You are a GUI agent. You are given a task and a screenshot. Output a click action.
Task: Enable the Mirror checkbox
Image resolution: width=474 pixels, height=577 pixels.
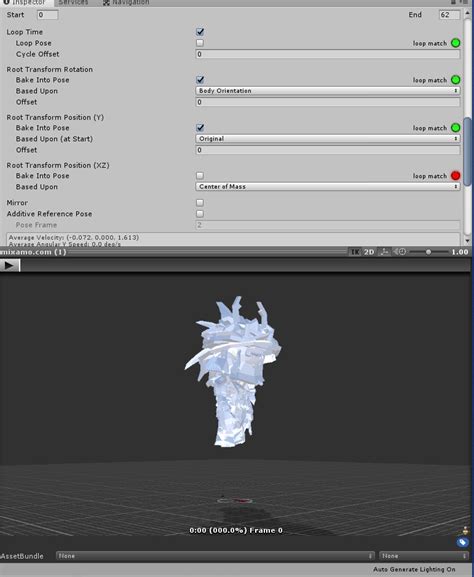pos(200,203)
